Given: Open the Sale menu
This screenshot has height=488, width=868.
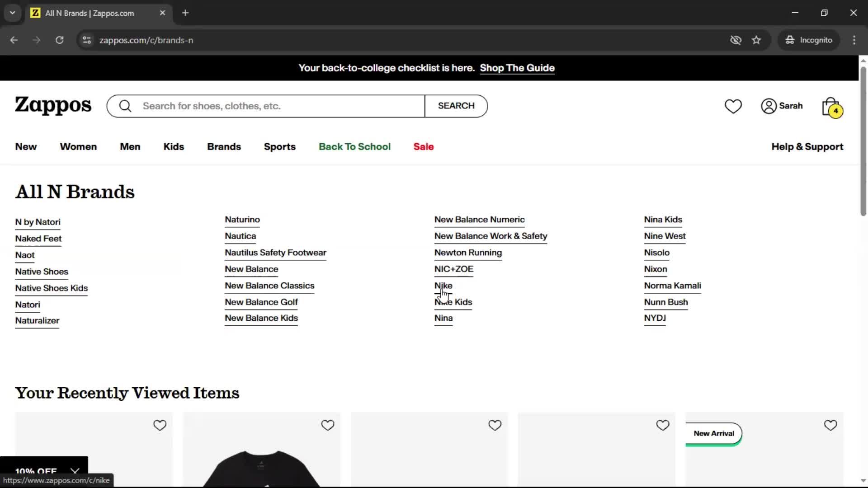Looking at the screenshot, I should (424, 147).
